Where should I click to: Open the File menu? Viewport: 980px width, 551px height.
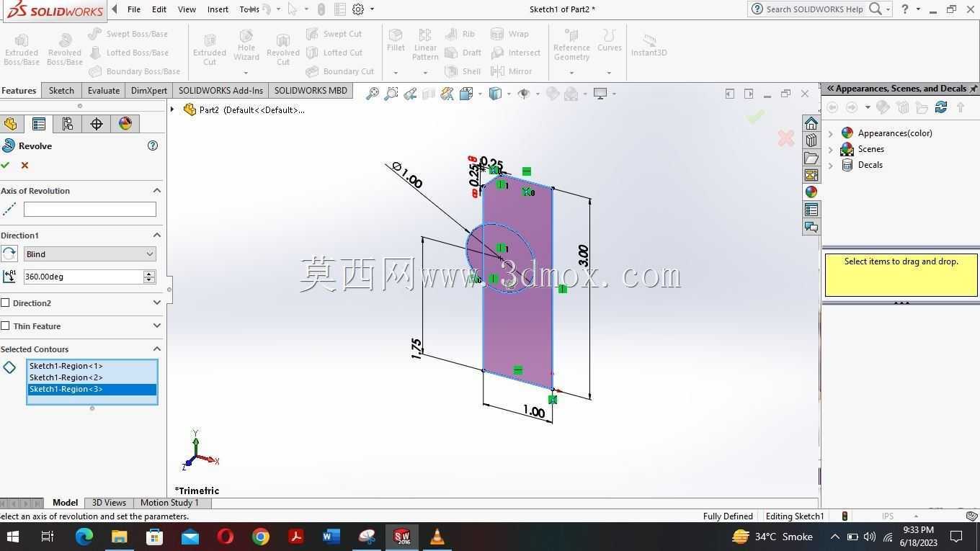tap(134, 9)
